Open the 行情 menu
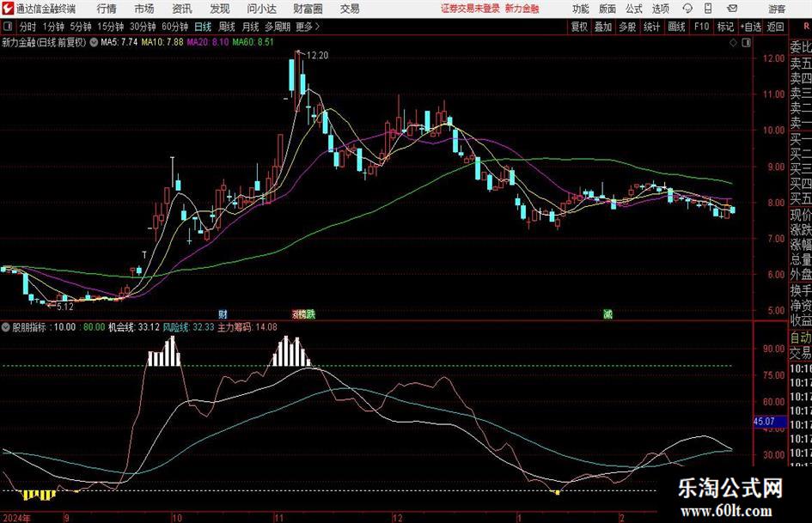 click(x=107, y=9)
